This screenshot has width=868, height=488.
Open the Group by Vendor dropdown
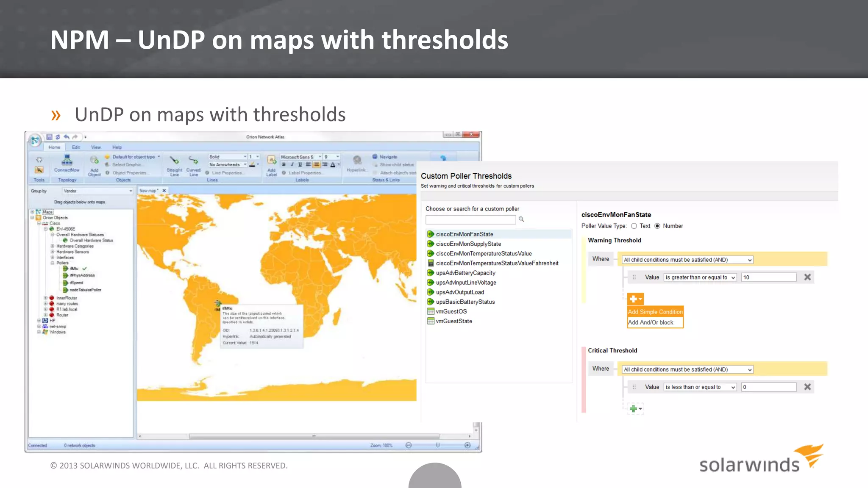coord(98,191)
